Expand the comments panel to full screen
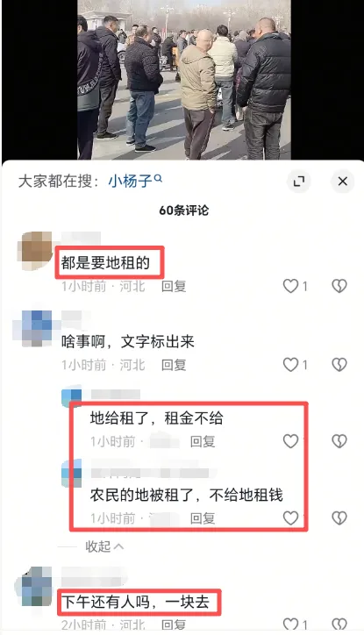This screenshot has width=364, height=635. pyautogui.click(x=299, y=181)
